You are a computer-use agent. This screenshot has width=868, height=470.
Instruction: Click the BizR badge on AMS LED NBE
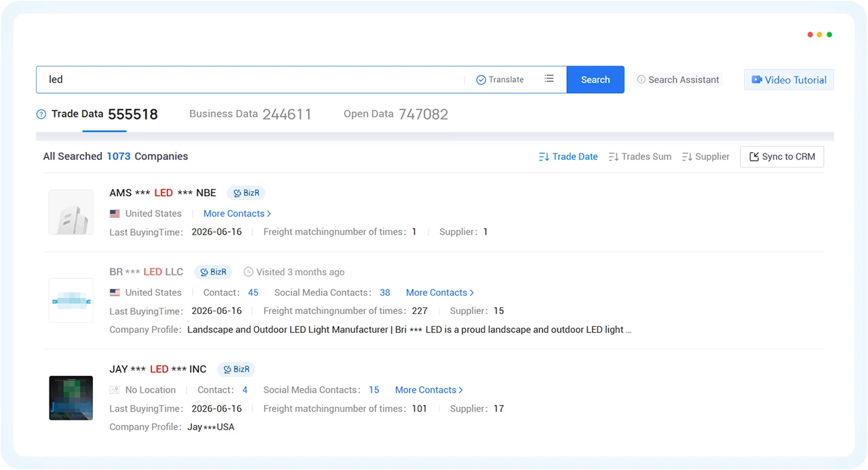pos(246,193)
